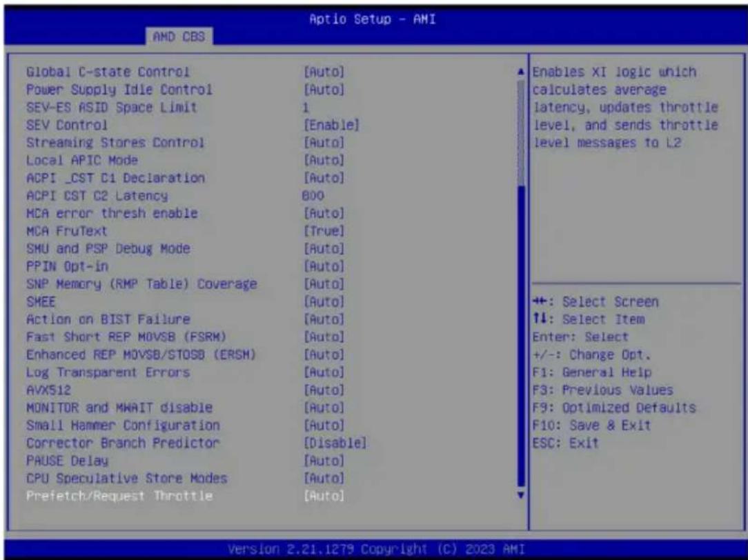
Task: Select Action on BIST Failure setting
Action: pyautogui.click(x=108, y=319)
